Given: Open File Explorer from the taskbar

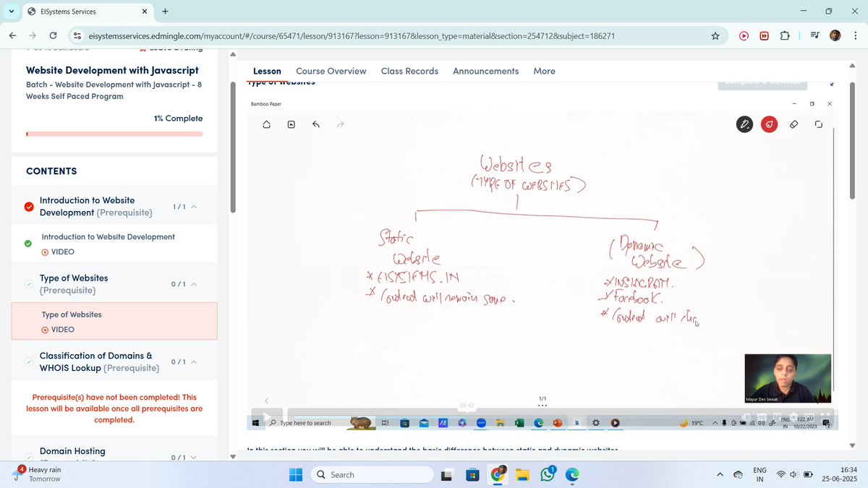Looking at the screenshot, I should click(x=522, y=474).
